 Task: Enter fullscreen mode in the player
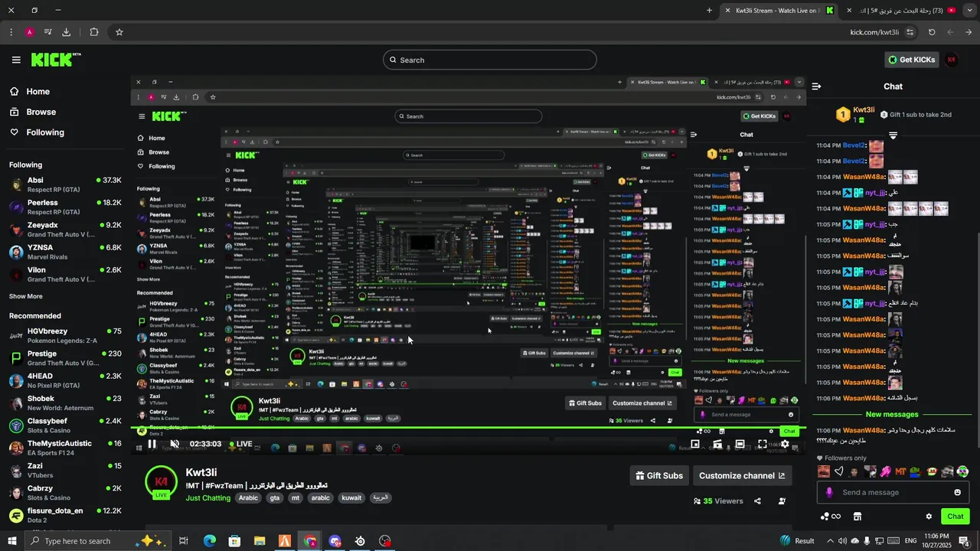click(x=763, y=444)
